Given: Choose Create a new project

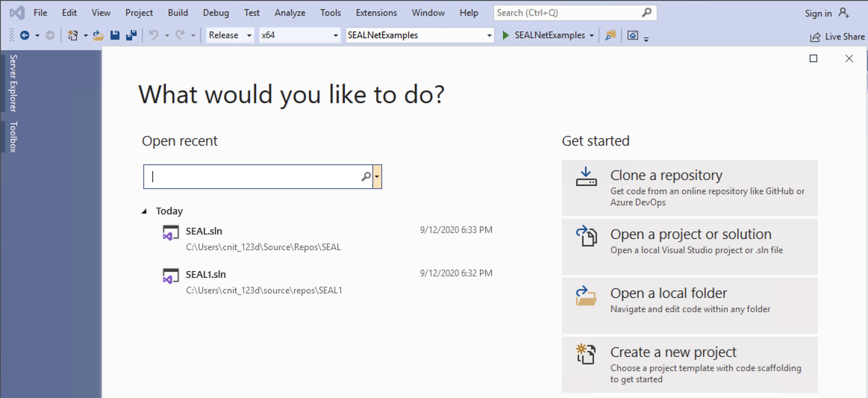Looking at the screenshot, I should click(x=690, y=364).
